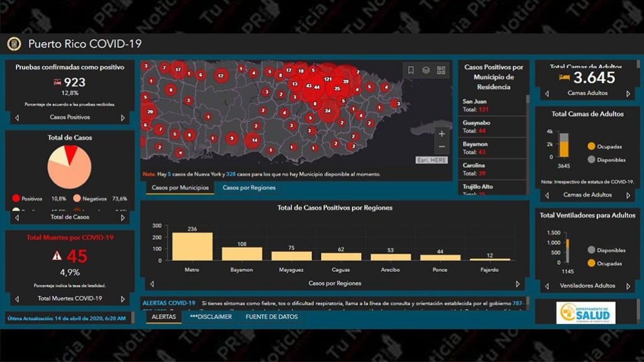
Task: Click the Puerto Rico seal in header
Action: [14, 44]
